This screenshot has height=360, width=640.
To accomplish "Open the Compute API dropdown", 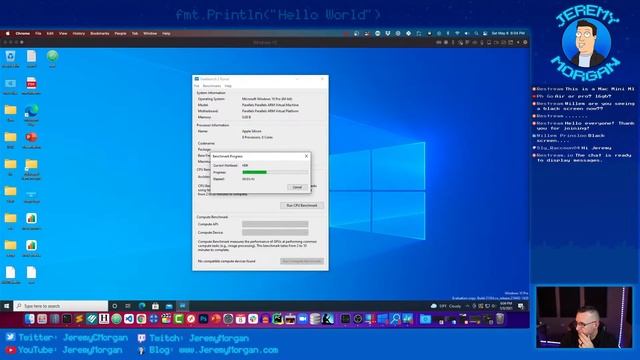I will (x=275, y=224).
